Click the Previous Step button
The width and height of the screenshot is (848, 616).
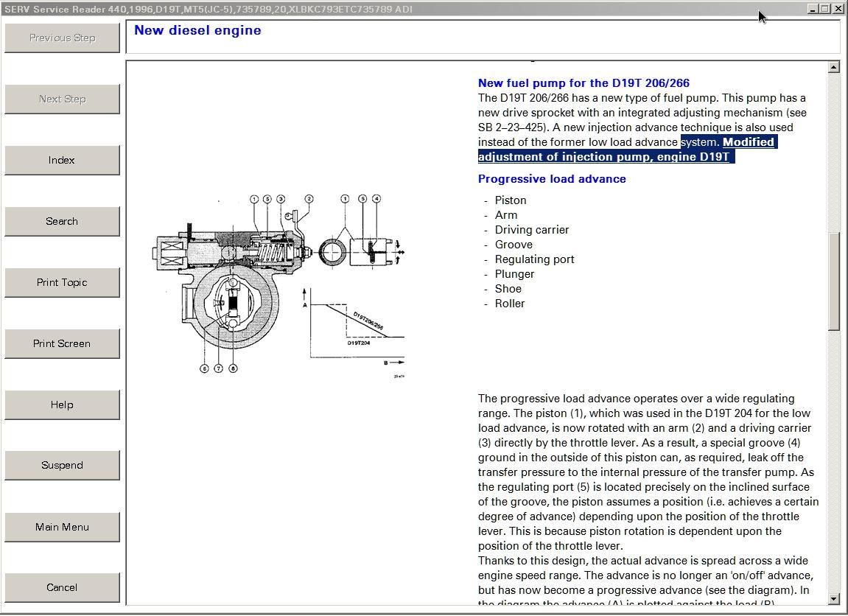pos(62,38)
